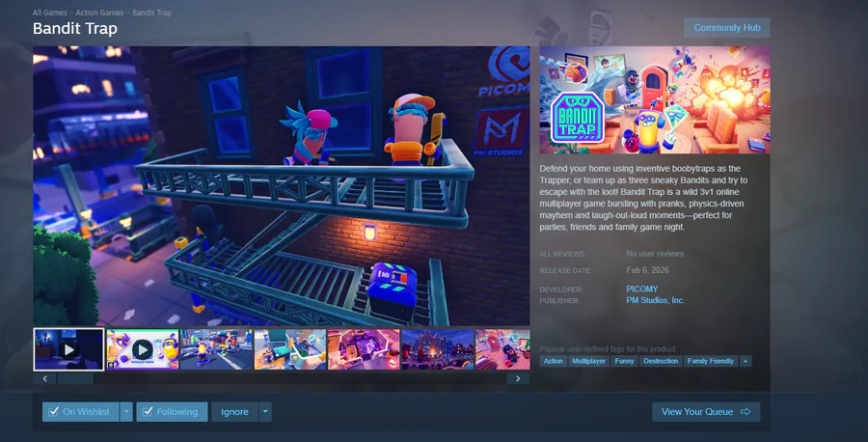
Task: Select the street characters screenshot thumbnail
Action: pos(216,349)
